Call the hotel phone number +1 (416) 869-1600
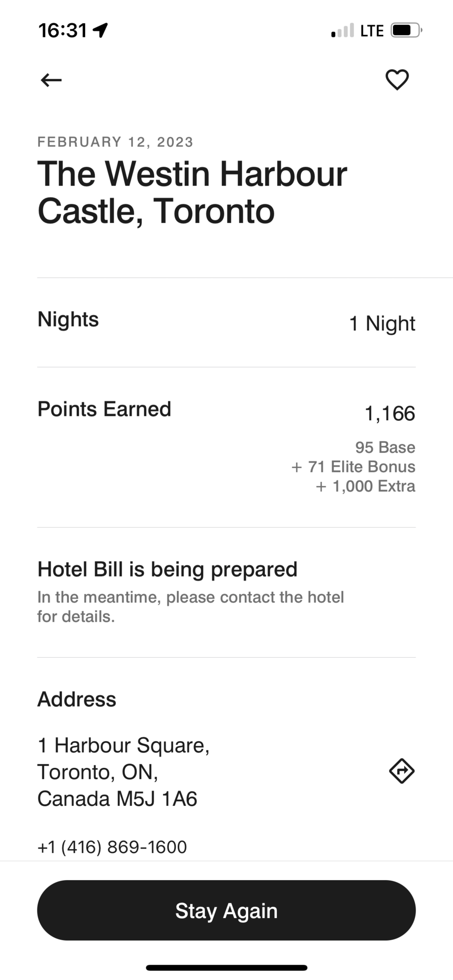Image resolution: width=453 pixels, height=980 pixels. tap(112, 847)
